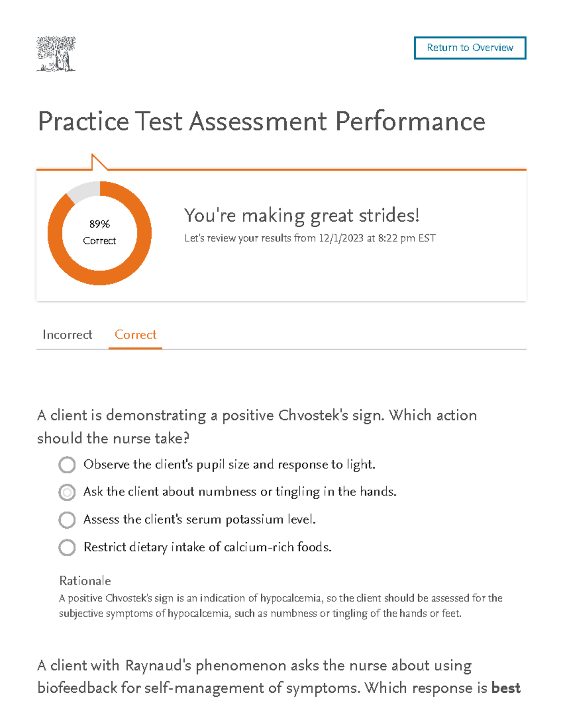
Task: Collapse the results summary panel
Action: coord(281,233)
